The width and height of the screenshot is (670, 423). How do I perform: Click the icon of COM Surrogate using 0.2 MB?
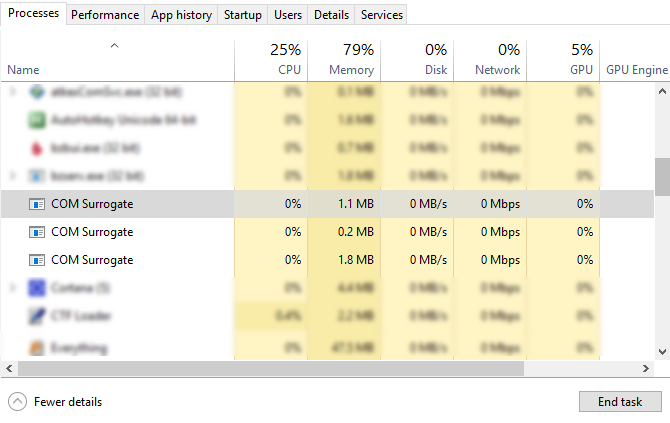click(x=37, y=232)
